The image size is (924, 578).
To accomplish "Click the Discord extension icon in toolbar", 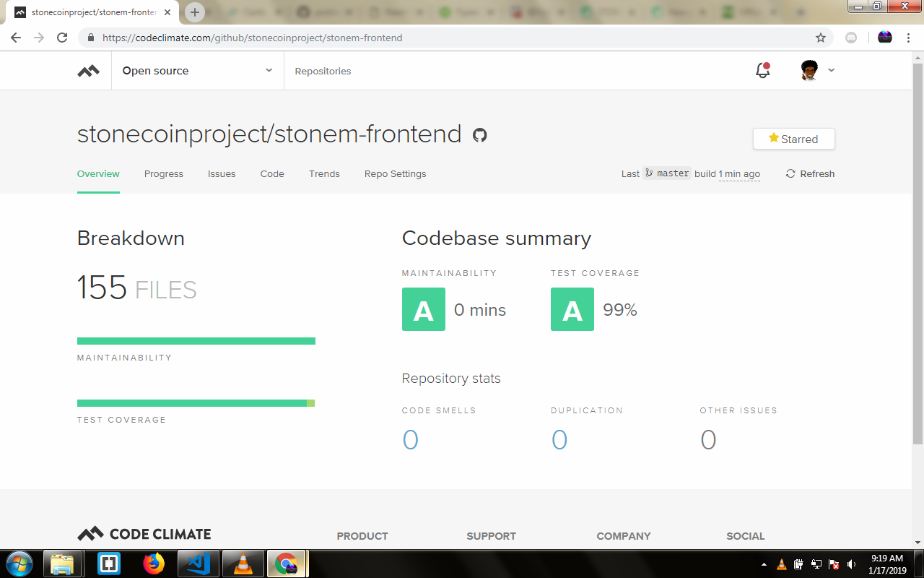I will click(851, 38).
